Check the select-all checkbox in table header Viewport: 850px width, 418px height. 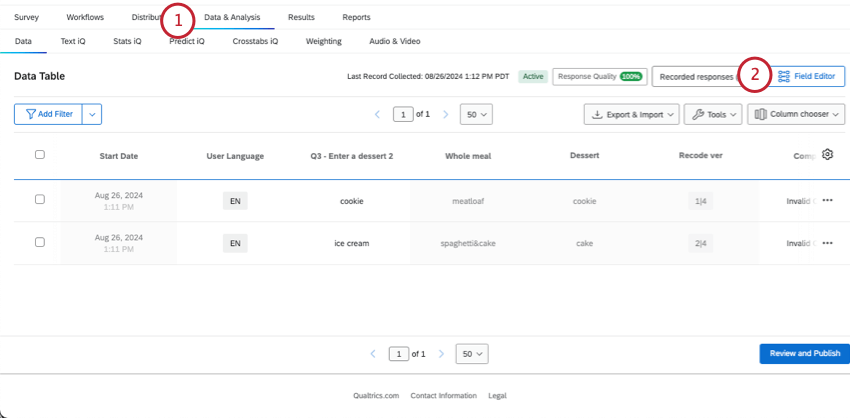pyautogui.click(x=40, y=155)
